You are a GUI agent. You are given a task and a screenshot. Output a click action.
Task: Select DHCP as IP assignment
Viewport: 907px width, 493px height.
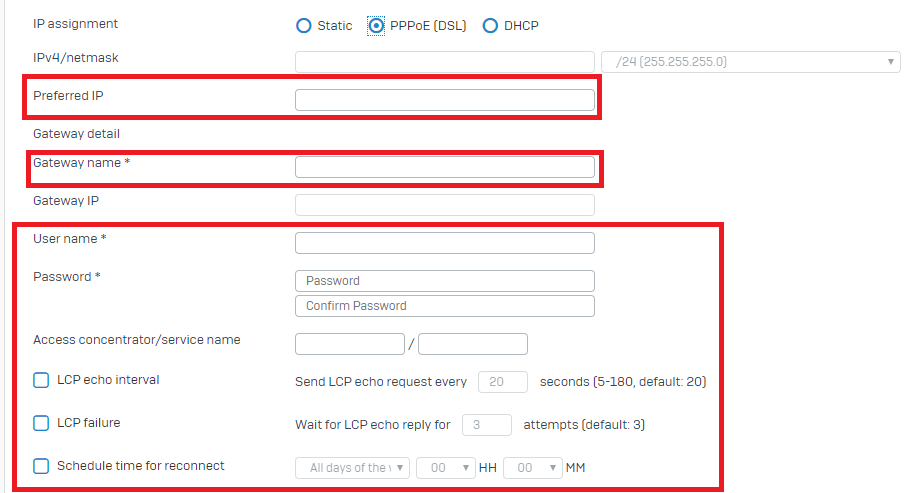click(x=490, y=26)
